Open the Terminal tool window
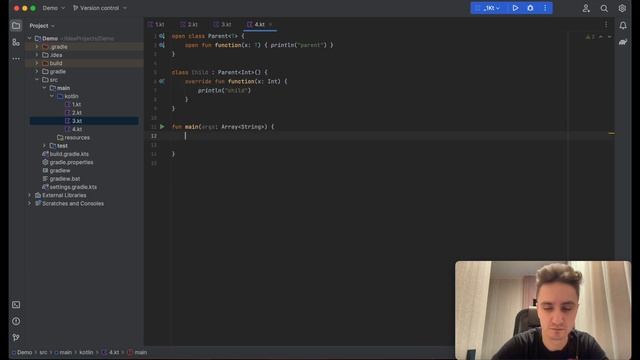The height and width of the screenshot is (360, 640). tap(16, 304)
